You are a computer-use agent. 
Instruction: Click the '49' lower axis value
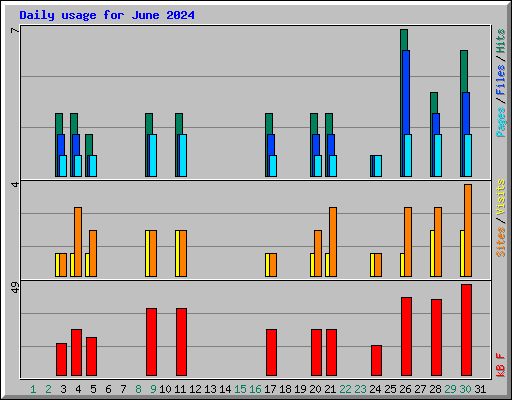(x=15, y=287)
